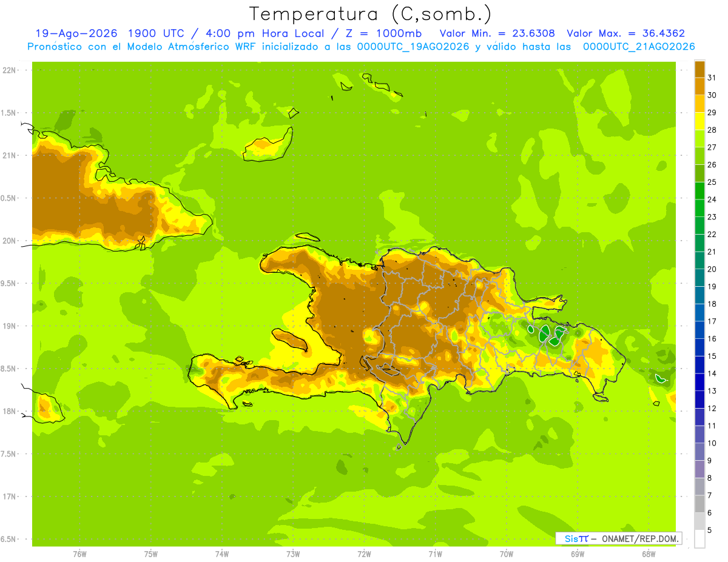
Task: Click the 73W longitude label
Action: point(293,554)
